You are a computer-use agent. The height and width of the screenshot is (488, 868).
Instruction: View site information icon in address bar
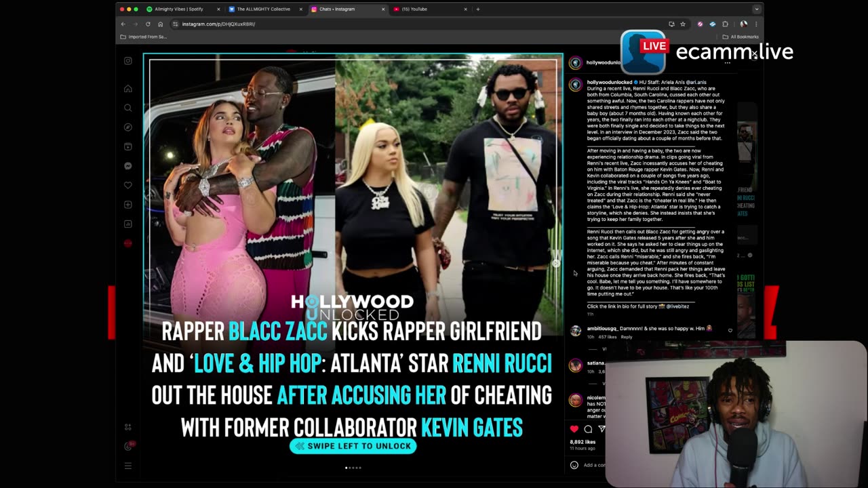tap(175, 24)
